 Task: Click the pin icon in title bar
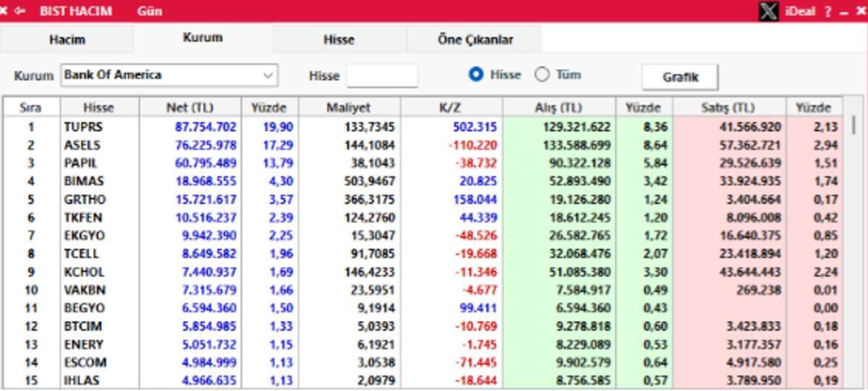click(20, 12)
